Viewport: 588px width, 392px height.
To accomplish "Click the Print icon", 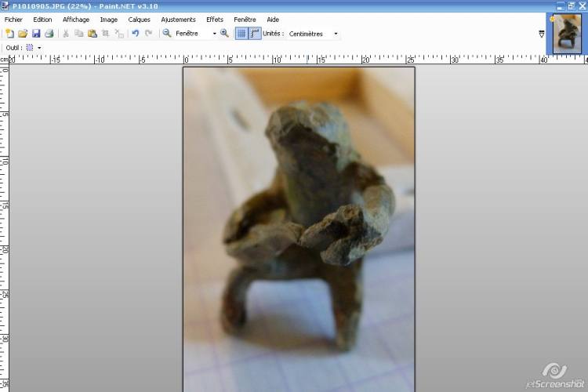I will click(x=49, y=34).
